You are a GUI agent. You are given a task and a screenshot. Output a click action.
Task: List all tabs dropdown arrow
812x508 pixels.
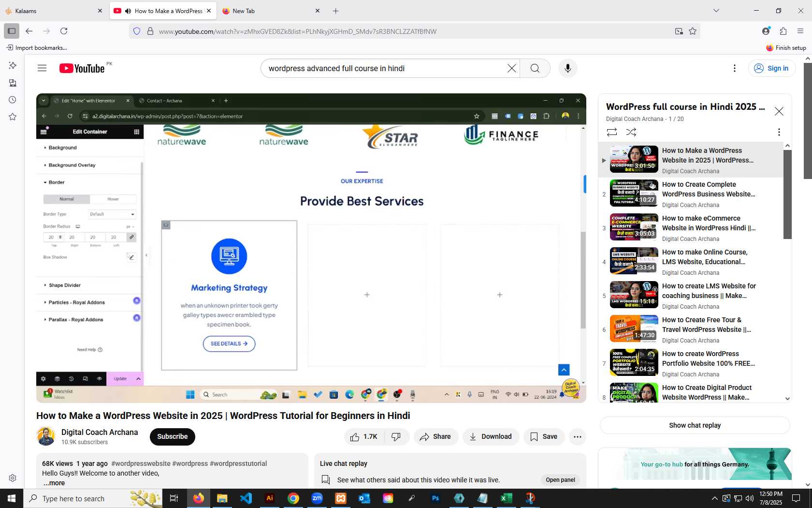(716, 11)
